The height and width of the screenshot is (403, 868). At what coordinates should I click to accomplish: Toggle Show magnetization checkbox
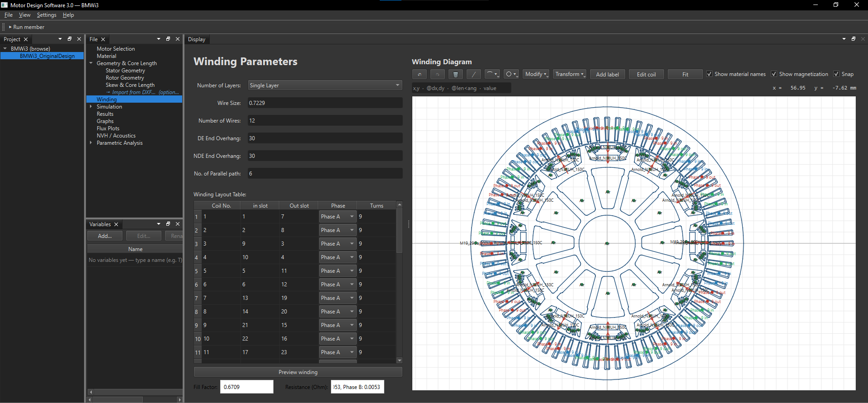pyautogui.click(x=774, y=74)
